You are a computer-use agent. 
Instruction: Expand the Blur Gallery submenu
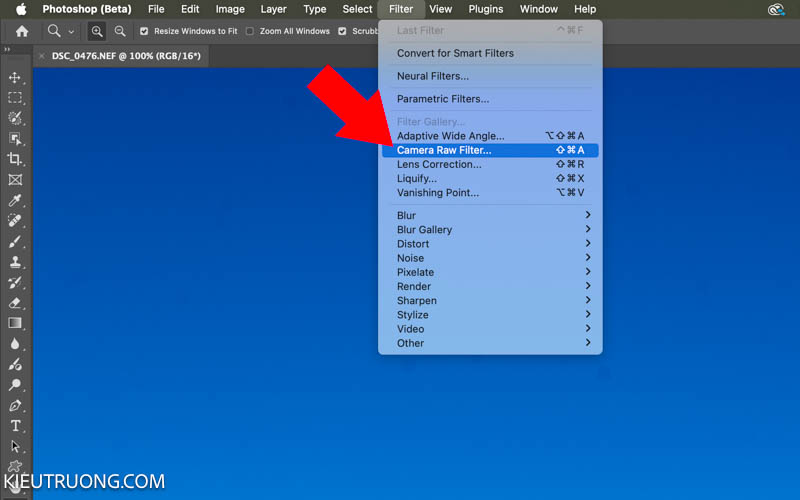pyautogui.click(x=490, y=230)
